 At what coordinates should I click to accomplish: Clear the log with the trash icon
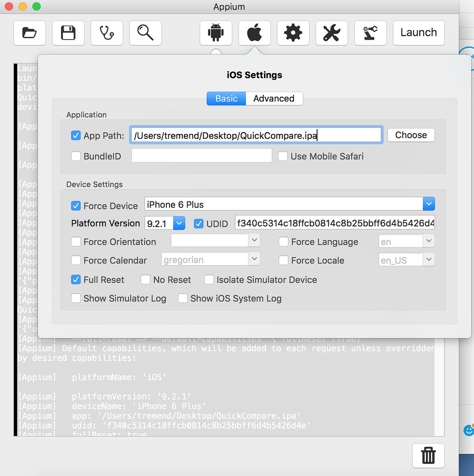coord(428,456)
